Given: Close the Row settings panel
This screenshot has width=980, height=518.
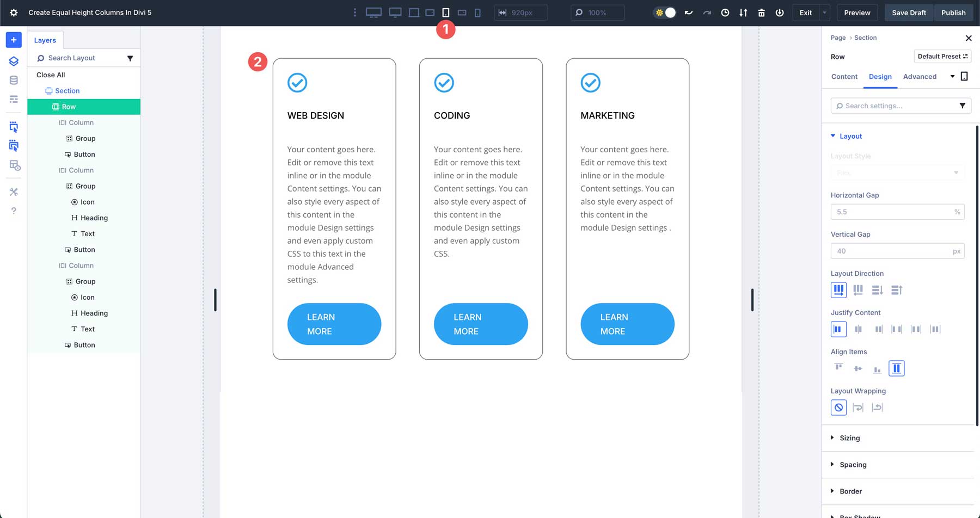Looking at the screenshot, I should (969, 38).
